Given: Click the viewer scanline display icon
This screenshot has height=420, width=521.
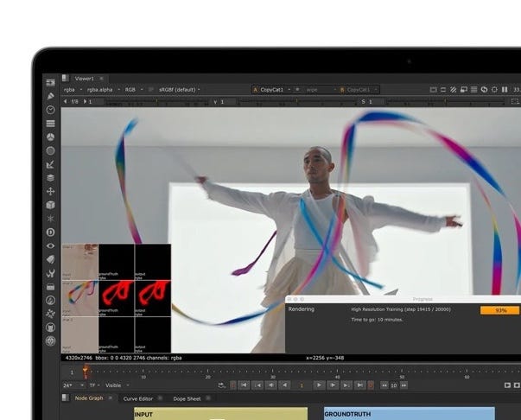Looking at the screenshot, I should click(474, 90).
